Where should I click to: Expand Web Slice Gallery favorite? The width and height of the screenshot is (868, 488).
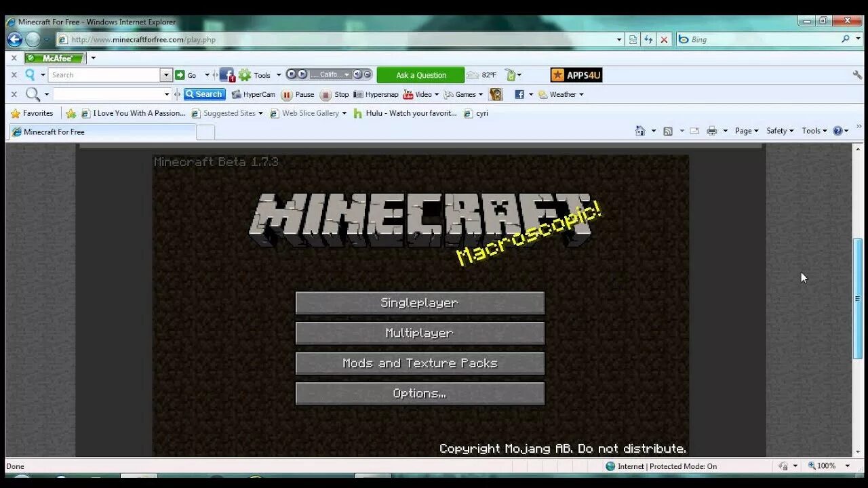(309, 113)
